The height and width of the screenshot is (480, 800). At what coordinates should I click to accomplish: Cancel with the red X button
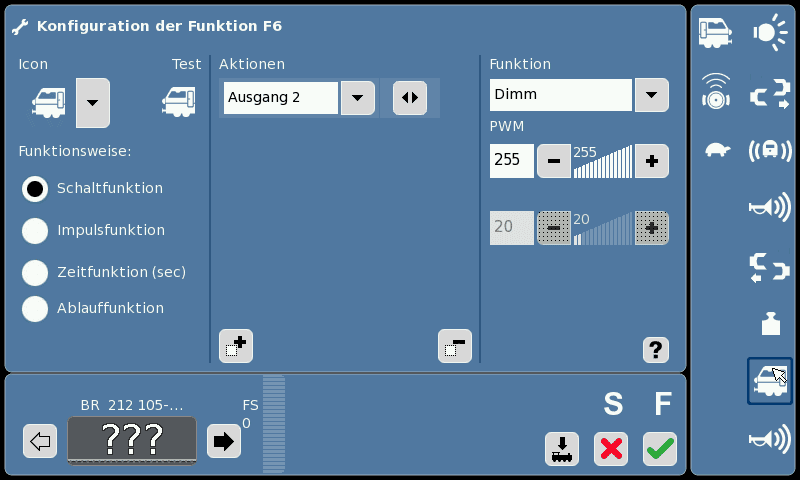tap(611, 449)
